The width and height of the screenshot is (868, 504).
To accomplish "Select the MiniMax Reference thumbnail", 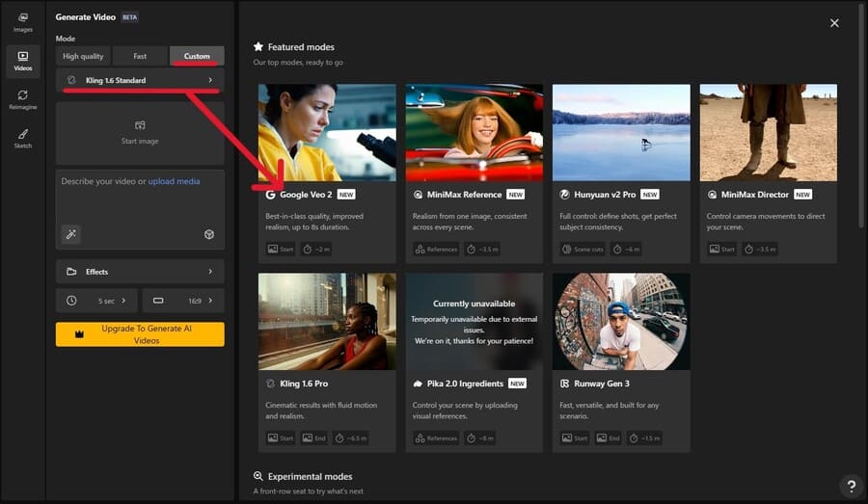I will click(475, 132).
